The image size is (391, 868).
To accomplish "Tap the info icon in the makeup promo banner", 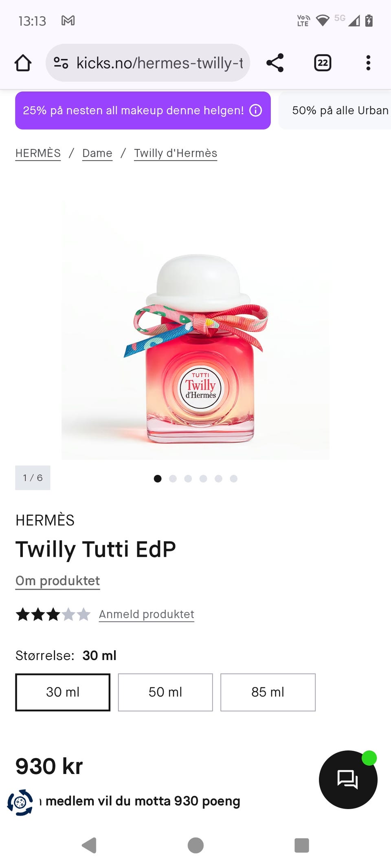I will click(x=255, y=110).
